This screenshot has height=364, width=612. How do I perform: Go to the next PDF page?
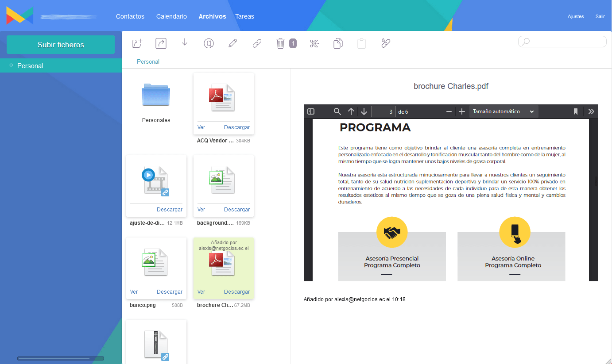[364, 111]
